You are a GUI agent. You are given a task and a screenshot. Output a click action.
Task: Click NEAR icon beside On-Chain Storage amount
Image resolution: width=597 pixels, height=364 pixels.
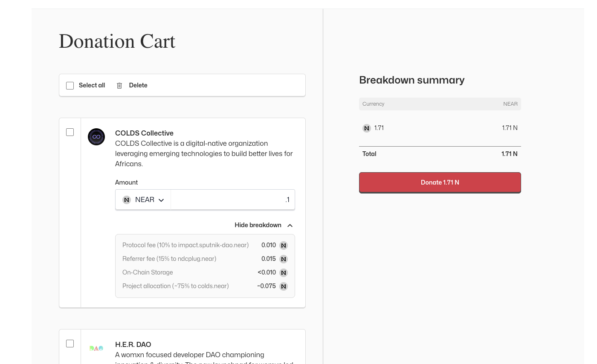point(284,273)
